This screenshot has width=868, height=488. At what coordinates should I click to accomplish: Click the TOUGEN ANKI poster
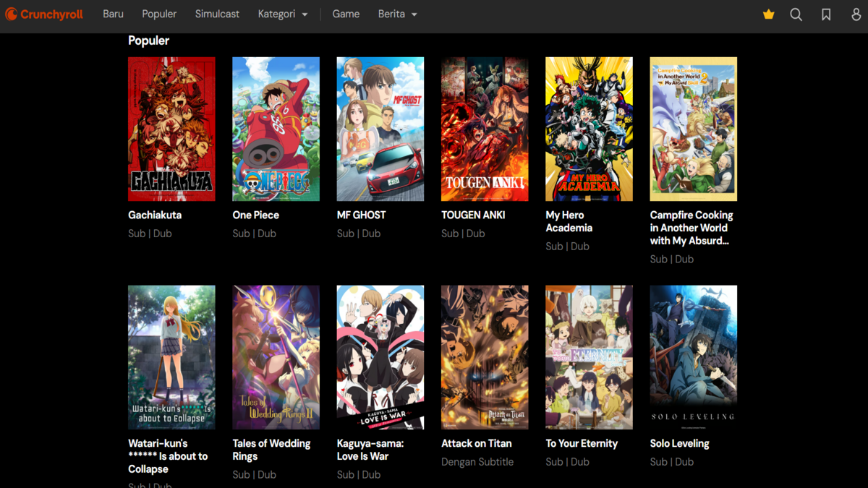pyautogui.click(x=485, y=129)
